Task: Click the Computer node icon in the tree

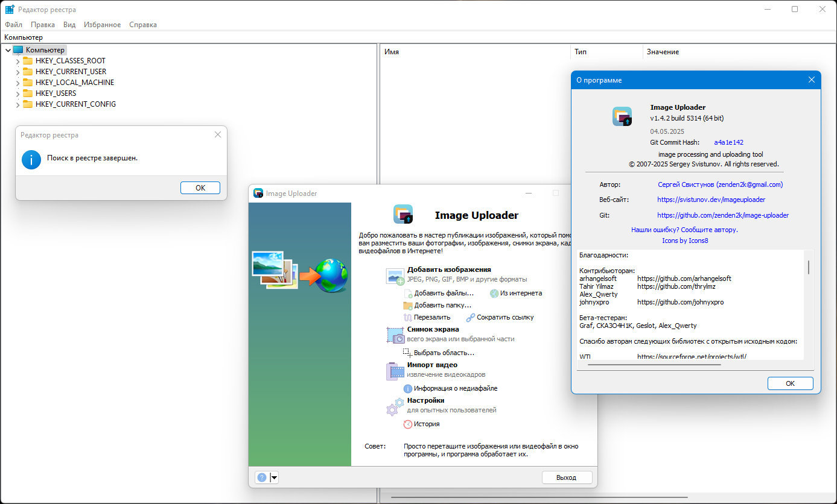Action: click(18, 50)
